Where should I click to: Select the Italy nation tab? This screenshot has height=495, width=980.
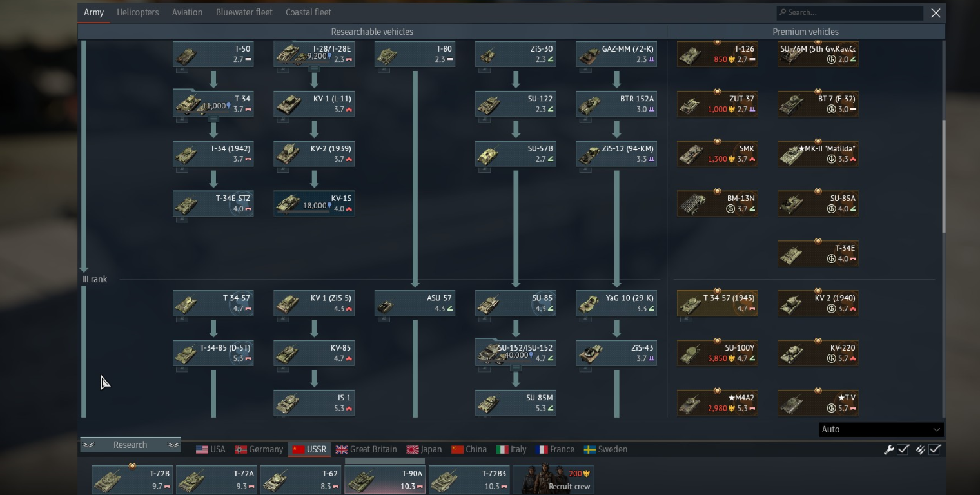[512, 449]
